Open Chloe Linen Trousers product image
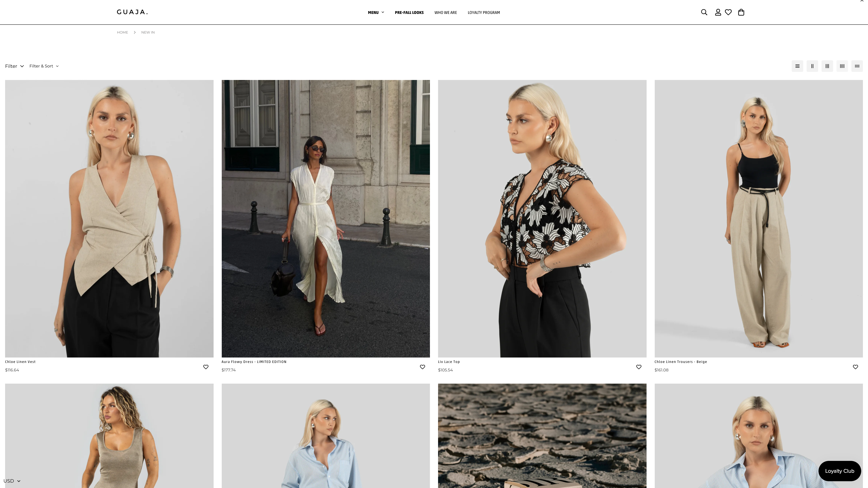The height and width of the screenshot is (488, 868). pyautogui.click(x=758, y=219)
